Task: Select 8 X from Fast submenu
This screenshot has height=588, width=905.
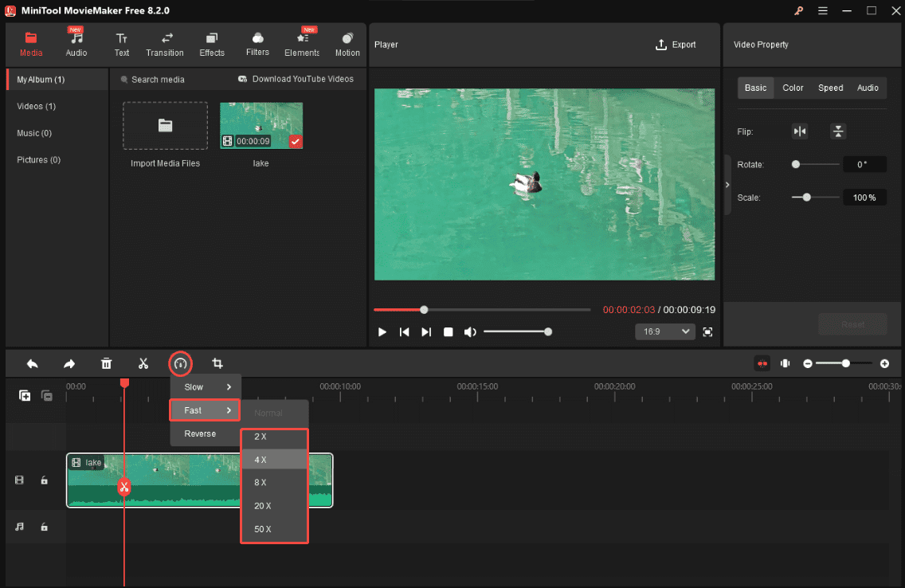Action: [261, 482]
